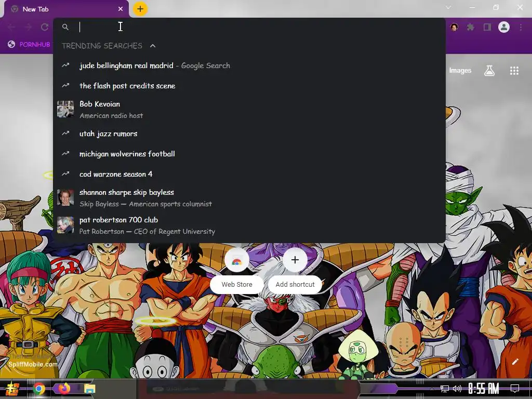Open a new tab with the plus button
The height and width of the screenshot is (399, 532).
(x=140, y=9)
